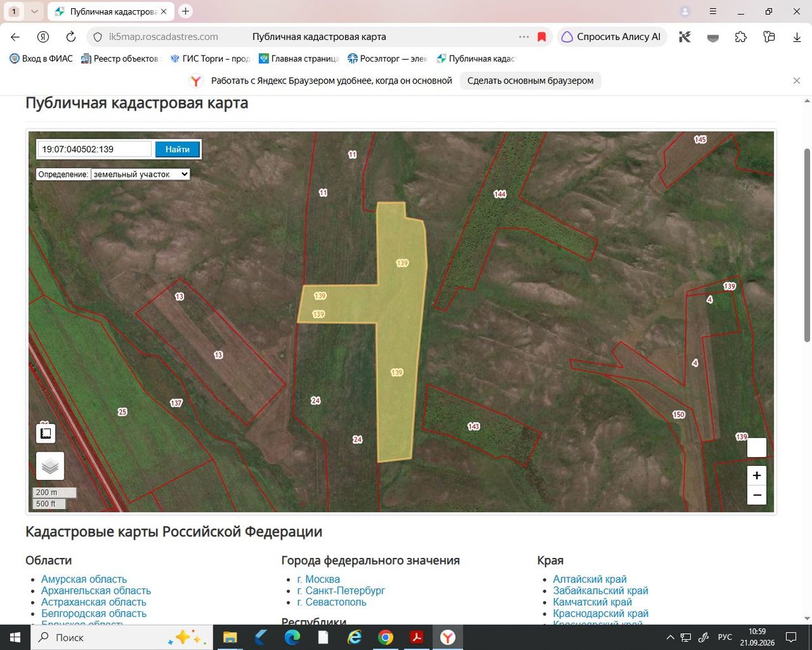Click parcel label 150 on the map
This screenshot has width=812, height=650.
[679, 414]
